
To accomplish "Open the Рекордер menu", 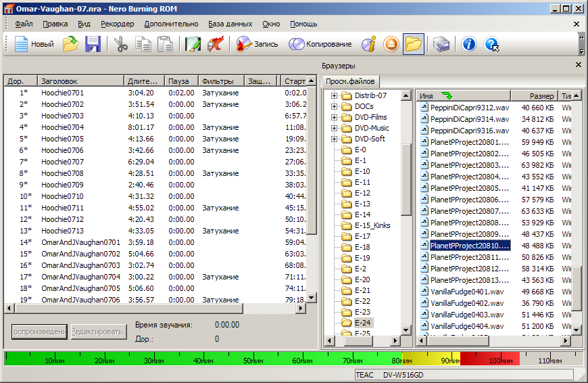I will [118, 24].
